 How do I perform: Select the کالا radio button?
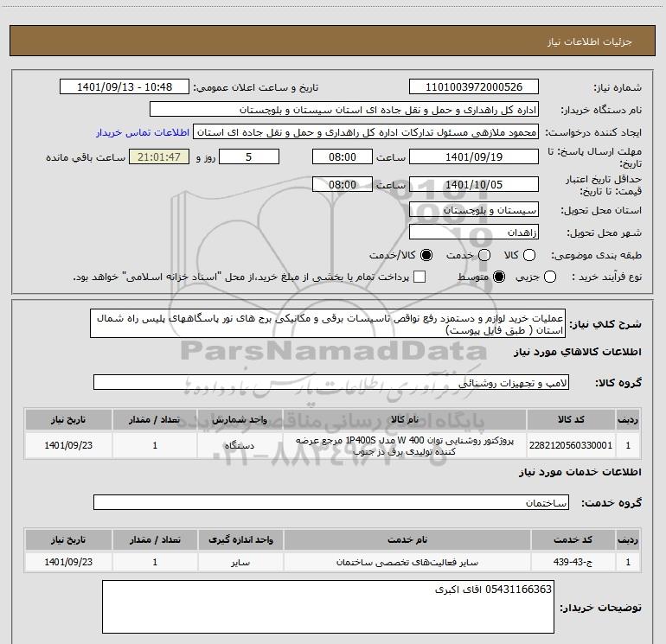pyautogui.click(x=529, y=255)
